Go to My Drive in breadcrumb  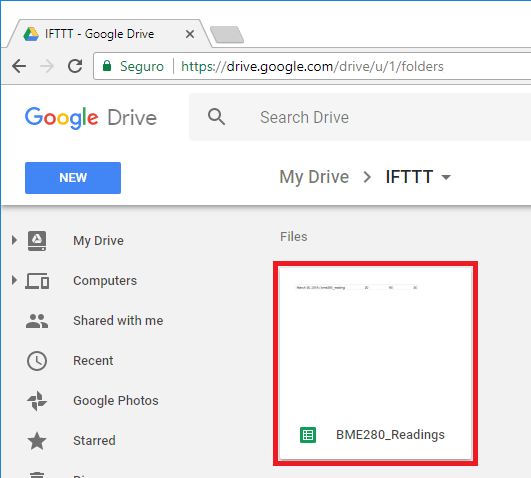(x=314, y=177)
